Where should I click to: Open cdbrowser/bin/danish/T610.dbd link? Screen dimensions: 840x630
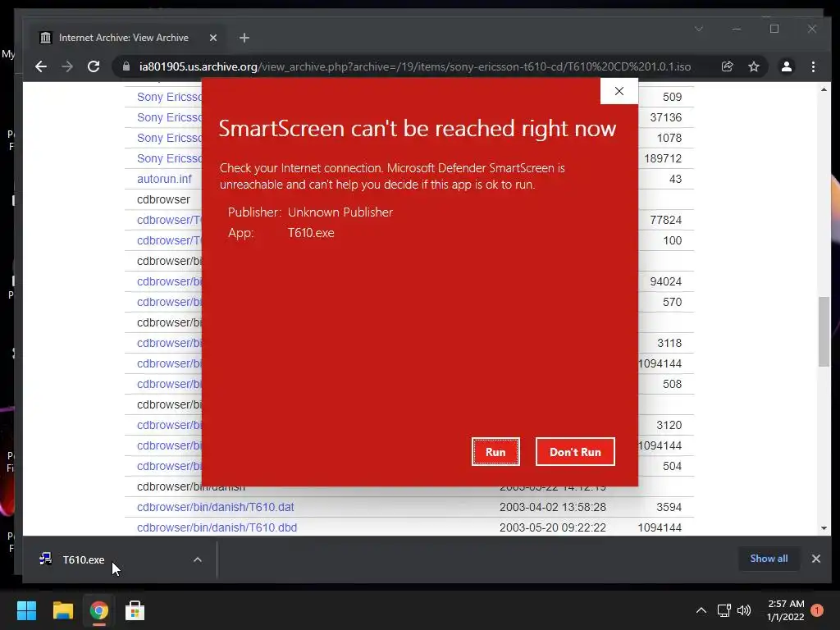coord(217,527)
